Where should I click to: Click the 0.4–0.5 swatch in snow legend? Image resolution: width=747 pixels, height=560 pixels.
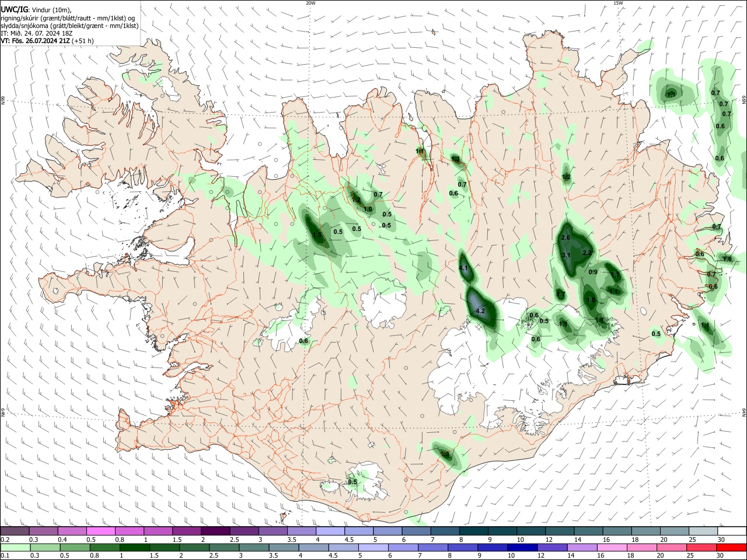[x=72, y=531]
